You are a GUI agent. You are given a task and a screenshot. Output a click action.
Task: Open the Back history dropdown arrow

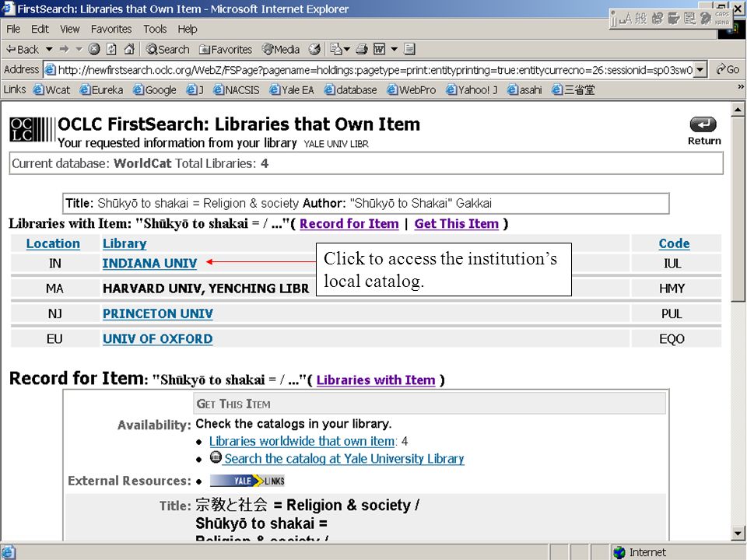[48, 49]
